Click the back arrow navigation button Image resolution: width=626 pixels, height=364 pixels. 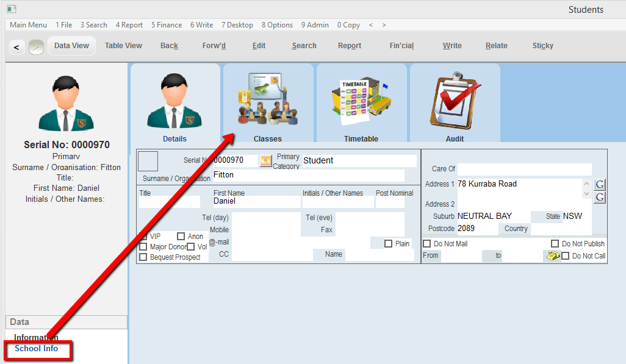[x=16, y=47]
